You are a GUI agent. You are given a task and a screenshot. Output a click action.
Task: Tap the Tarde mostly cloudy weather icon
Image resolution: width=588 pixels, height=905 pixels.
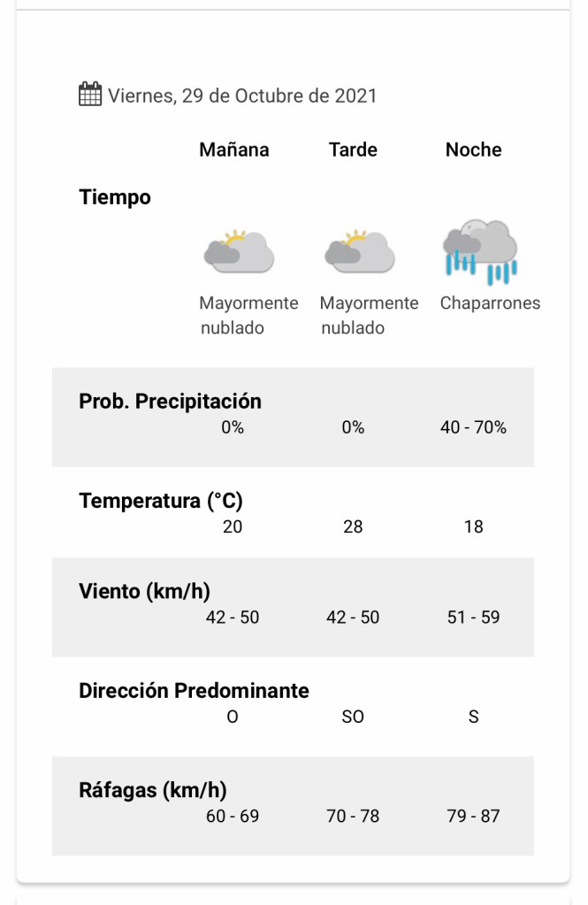358,251
